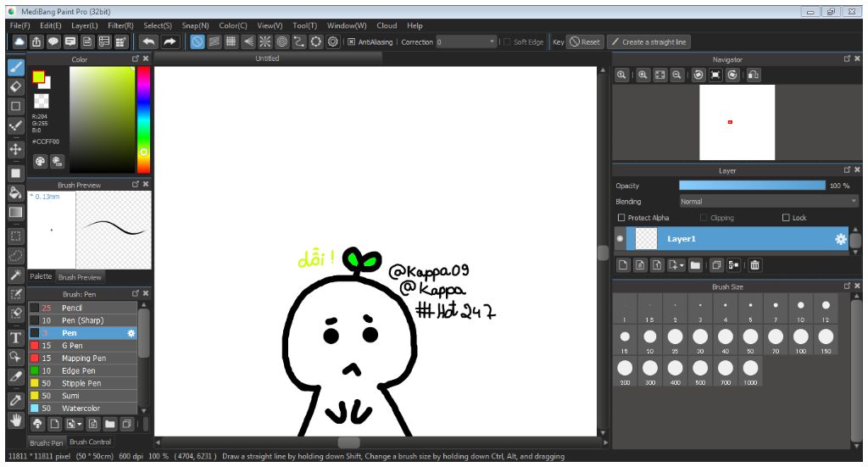
Task: Select the Text tool
Action: (15, 337)
